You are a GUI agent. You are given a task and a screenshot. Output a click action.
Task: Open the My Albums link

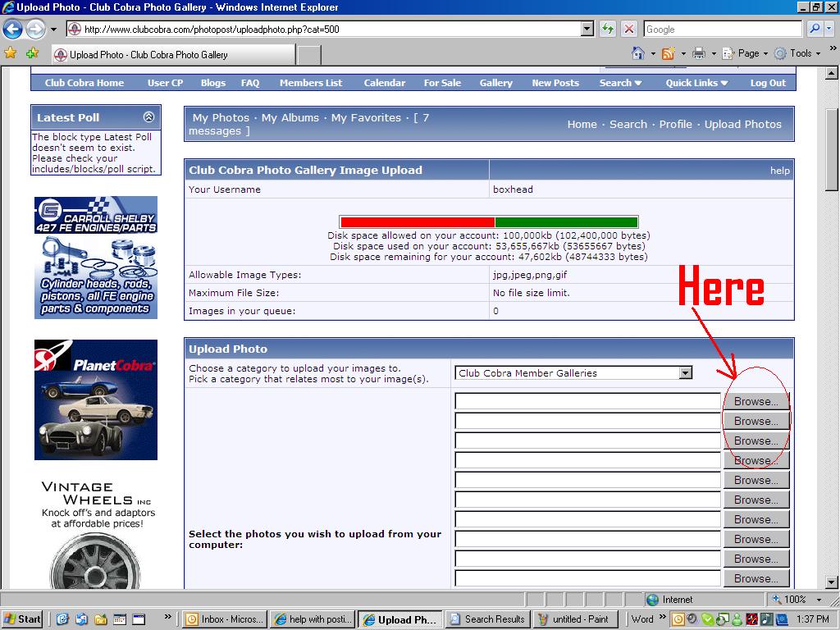click(290, 118)
